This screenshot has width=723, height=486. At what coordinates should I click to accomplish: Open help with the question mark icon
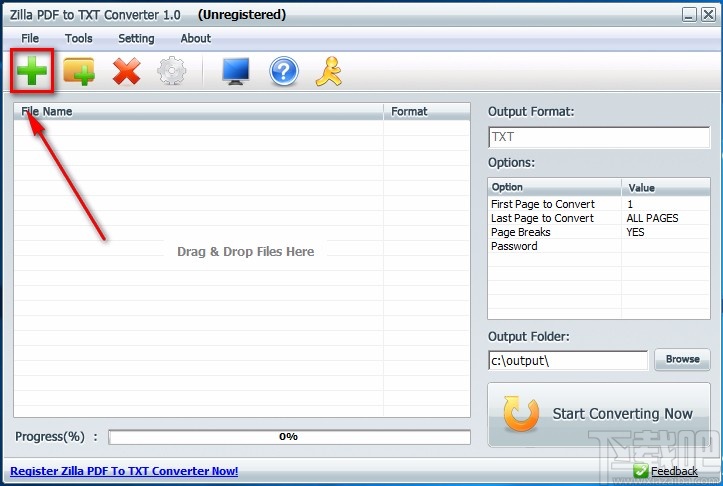point(284,71)
